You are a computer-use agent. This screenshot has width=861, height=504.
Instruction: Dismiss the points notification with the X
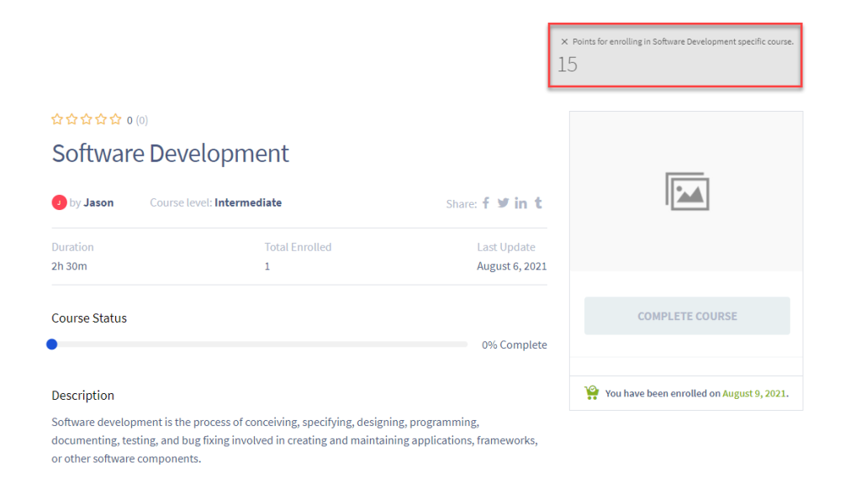[x=564, y=41]
